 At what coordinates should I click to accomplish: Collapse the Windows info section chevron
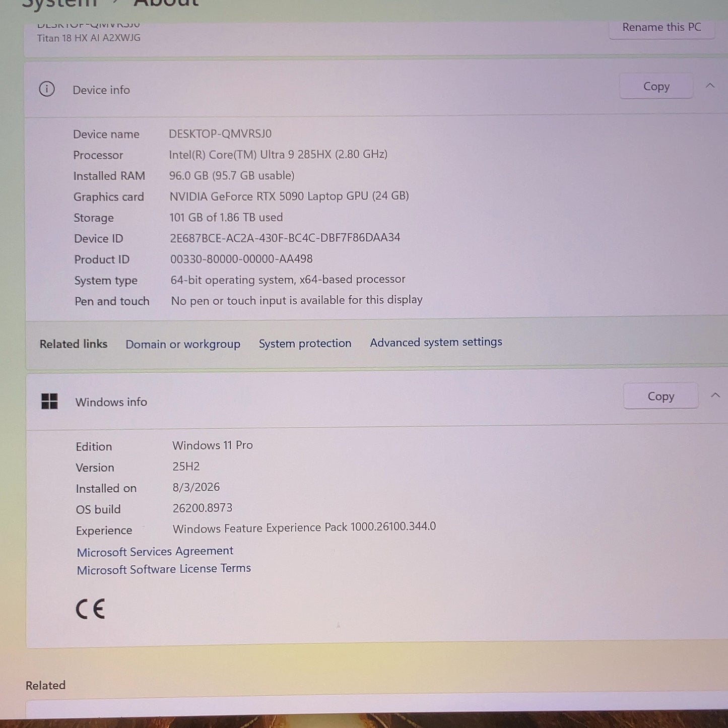(x=715, y=395)
